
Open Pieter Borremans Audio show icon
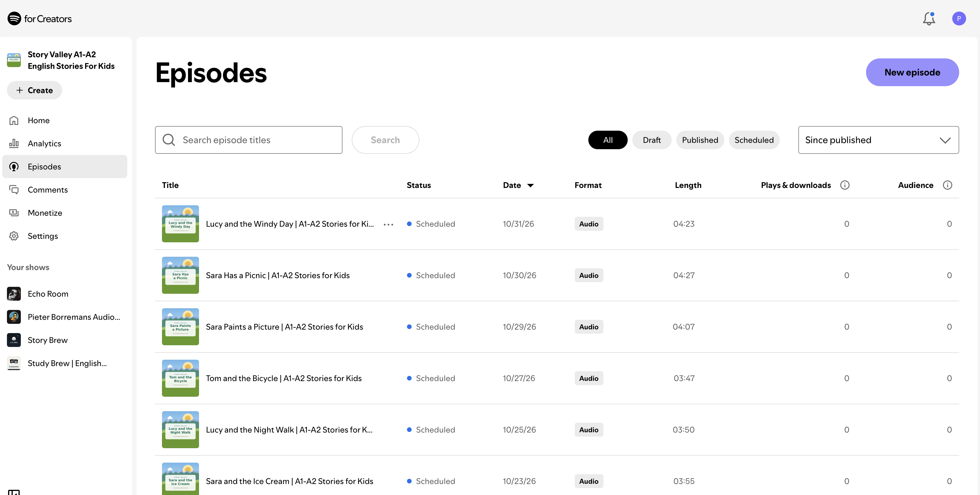coord(14,317)
